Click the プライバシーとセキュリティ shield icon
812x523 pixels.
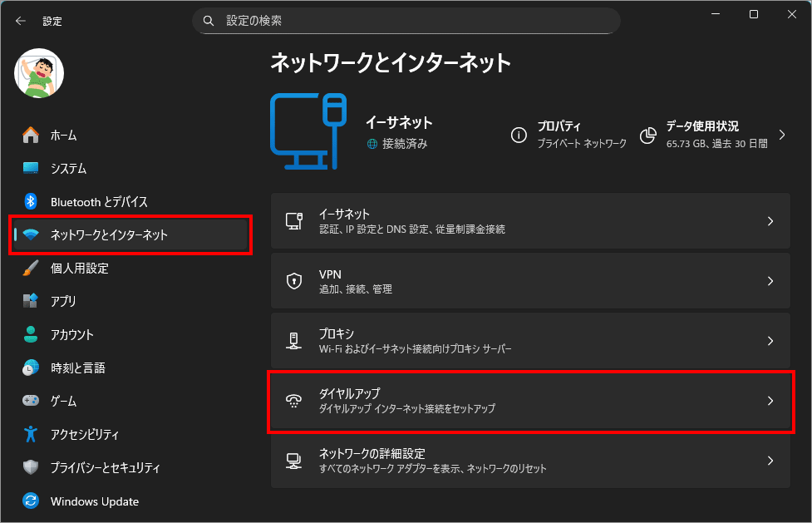pyautogui.click(x=31, y=467)
